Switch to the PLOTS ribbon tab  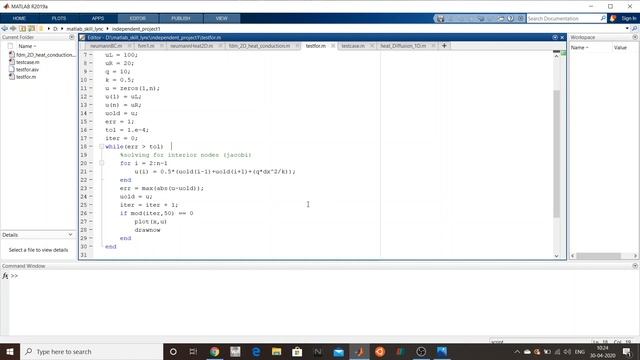tap(59, 18)
